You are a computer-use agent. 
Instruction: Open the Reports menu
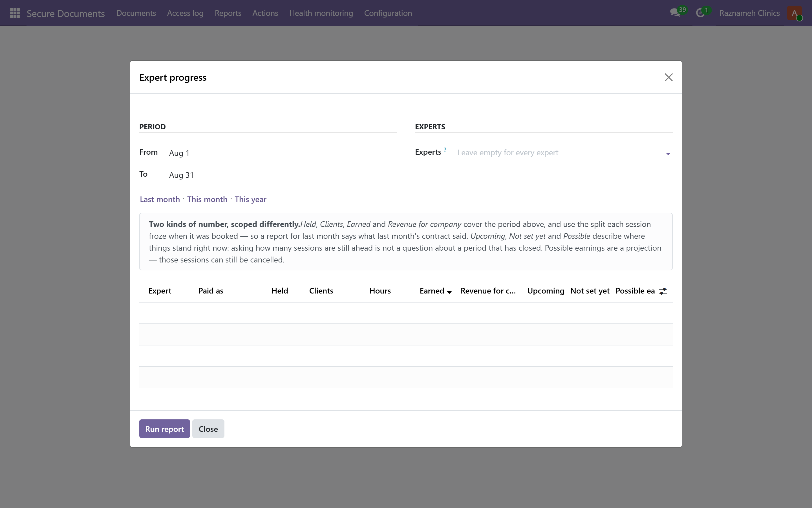click(x=228, y=13)
